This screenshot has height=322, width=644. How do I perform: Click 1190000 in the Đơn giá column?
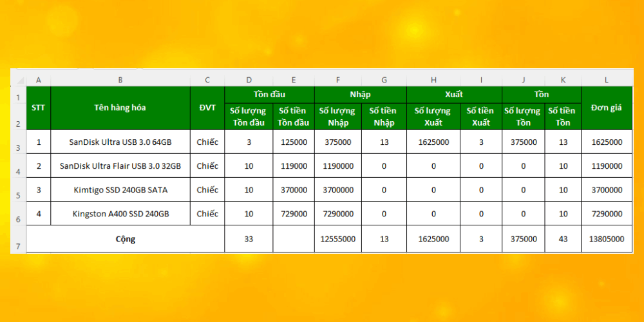[607, 166]
